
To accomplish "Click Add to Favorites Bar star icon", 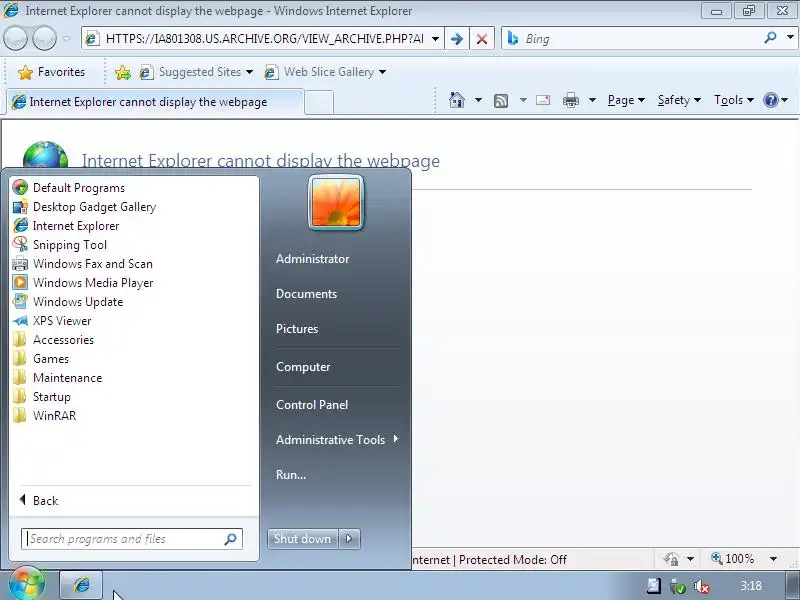I will click(122, 73).
